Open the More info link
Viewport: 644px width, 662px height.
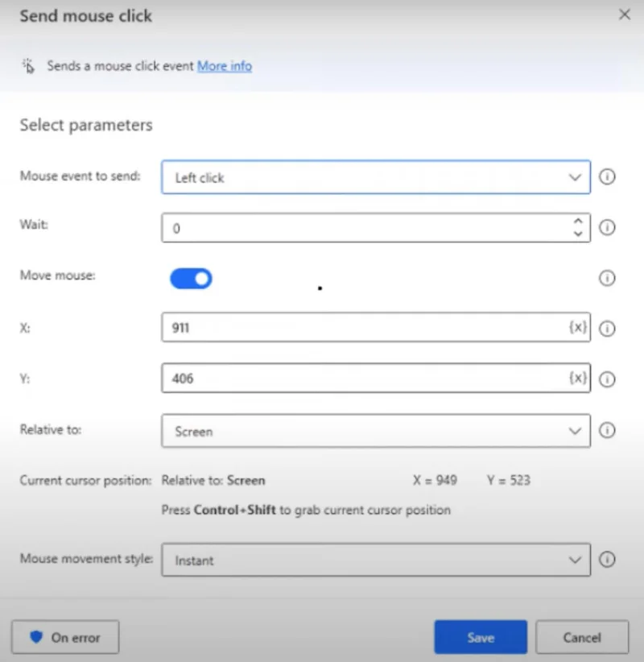point(225,66)
